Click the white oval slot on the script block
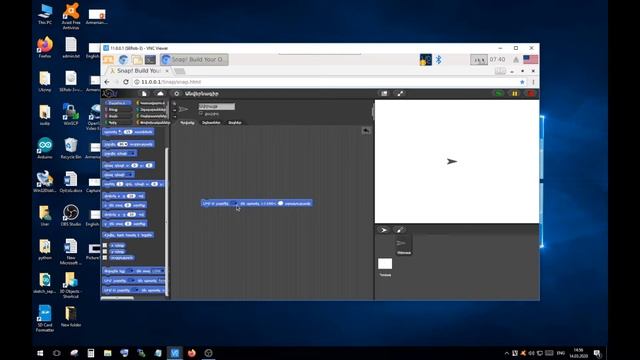 [280, 203]
